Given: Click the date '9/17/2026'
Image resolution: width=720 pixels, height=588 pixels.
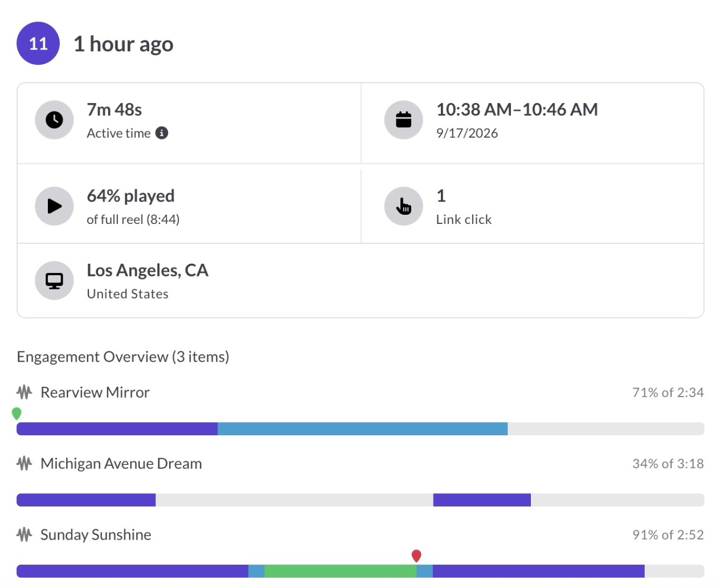Looking at the screenshot, I should coord(467,133).
